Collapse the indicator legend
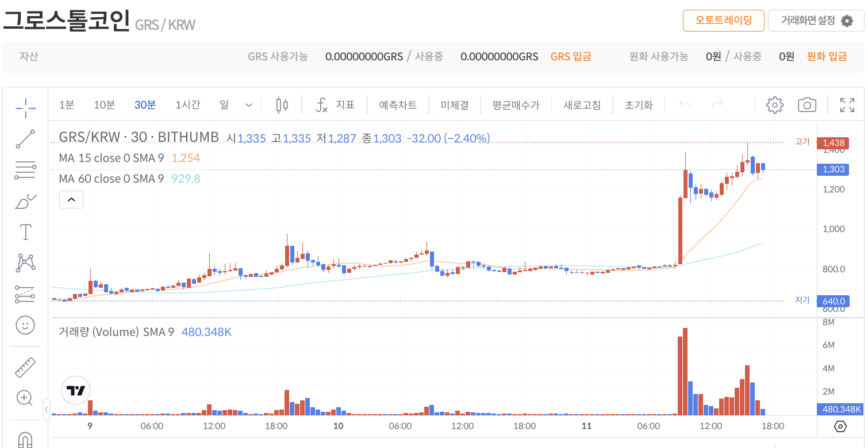 click(71, 200)
